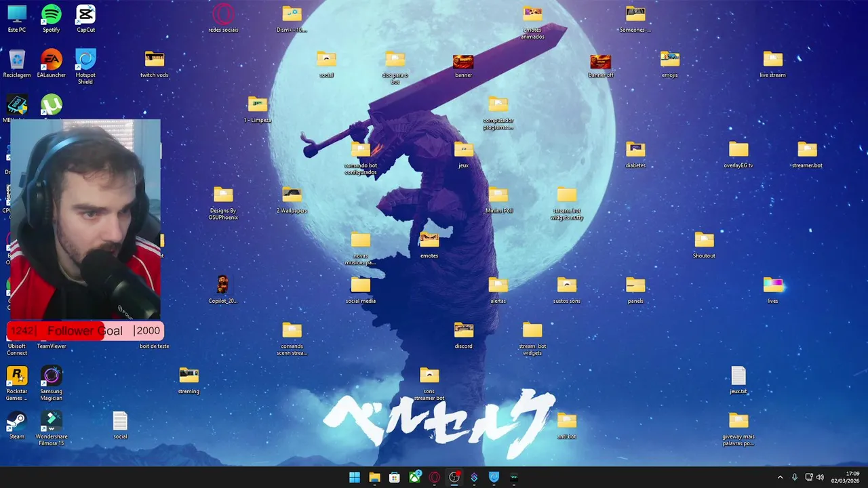Viewport: 868px width, 488px height.
Task: Select the 2 Wallpapers folder
Action: click(292, 199)
